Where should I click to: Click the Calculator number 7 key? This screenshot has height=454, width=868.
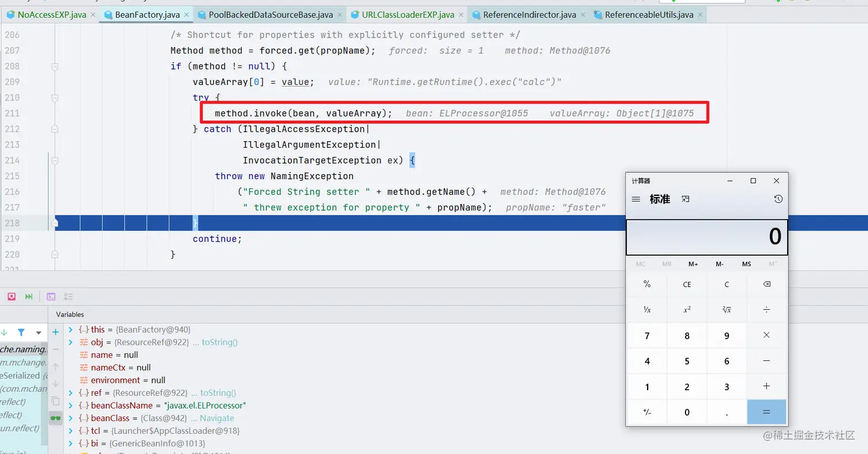pos(647,336)
